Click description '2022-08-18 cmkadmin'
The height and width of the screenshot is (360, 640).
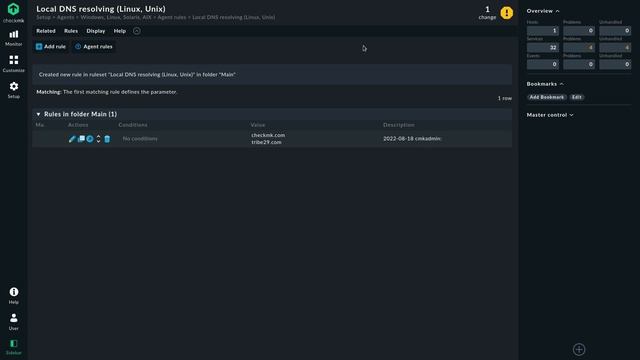tap(412, 139)
